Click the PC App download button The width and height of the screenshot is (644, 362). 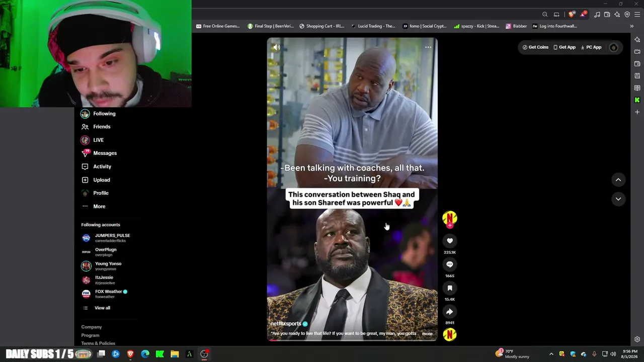tap(591, 47)
